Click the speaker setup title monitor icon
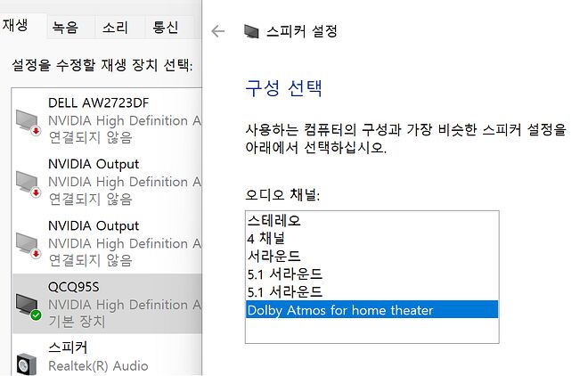This screenshot has height=376, width=588. (x=251, y=31)
